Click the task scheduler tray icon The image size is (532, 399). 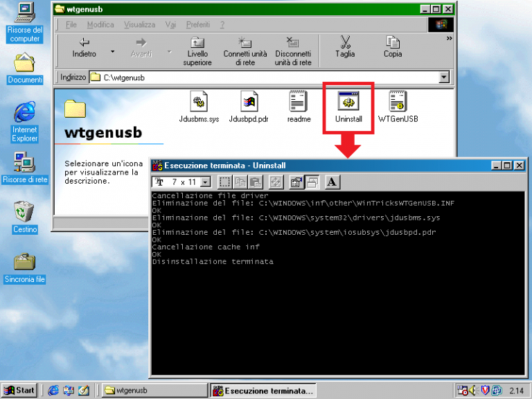[x=462, y=391]
